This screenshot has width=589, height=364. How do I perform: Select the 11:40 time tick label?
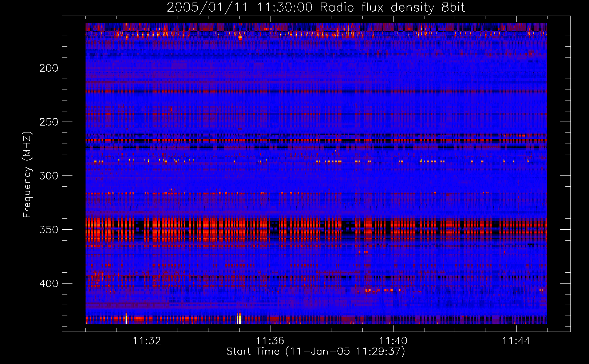(393, 341)
